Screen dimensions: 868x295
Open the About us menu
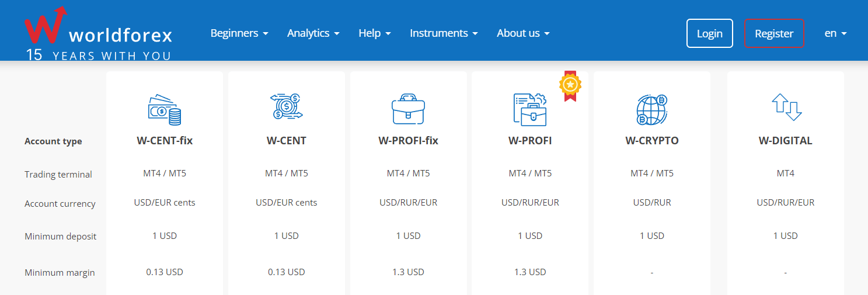pyautogui.click(x=523, y=33)
